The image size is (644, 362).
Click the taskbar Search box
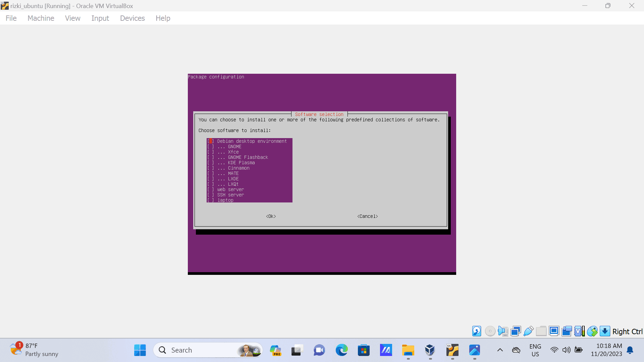pos(208,350)
